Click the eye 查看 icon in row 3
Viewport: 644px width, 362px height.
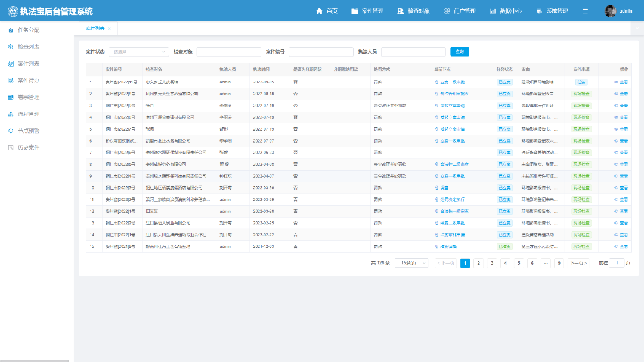coord(616,106)
